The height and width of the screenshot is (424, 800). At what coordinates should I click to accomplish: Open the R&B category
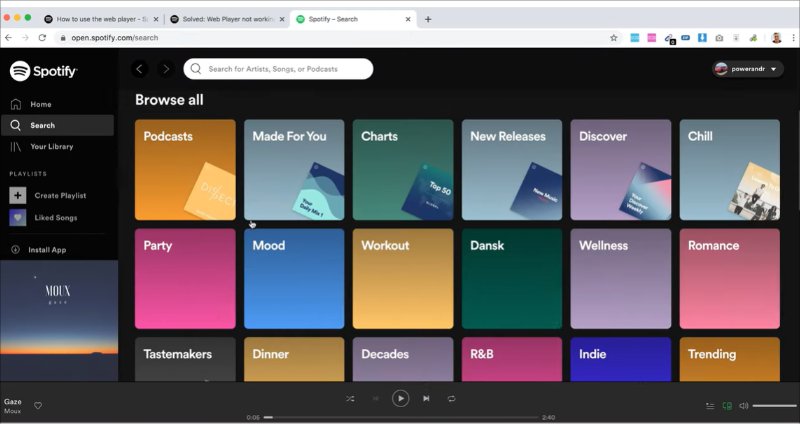point(512,359)
